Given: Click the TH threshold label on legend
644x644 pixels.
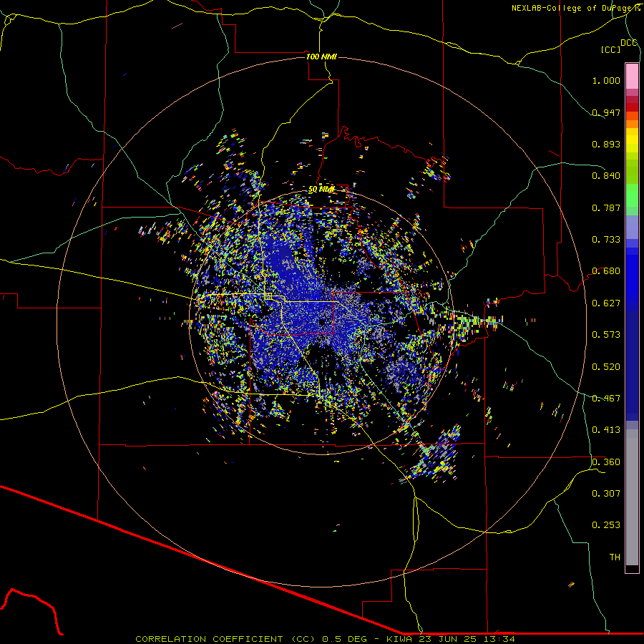Looking at the screenshot, I should coord(615,557).
